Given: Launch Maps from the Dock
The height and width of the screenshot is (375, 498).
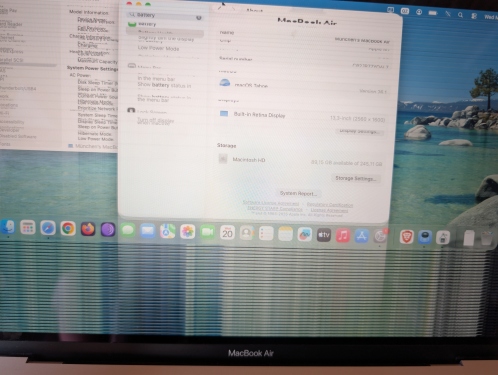Looking at the screenshot, I should pyautogui.click(x=167, y=231).
